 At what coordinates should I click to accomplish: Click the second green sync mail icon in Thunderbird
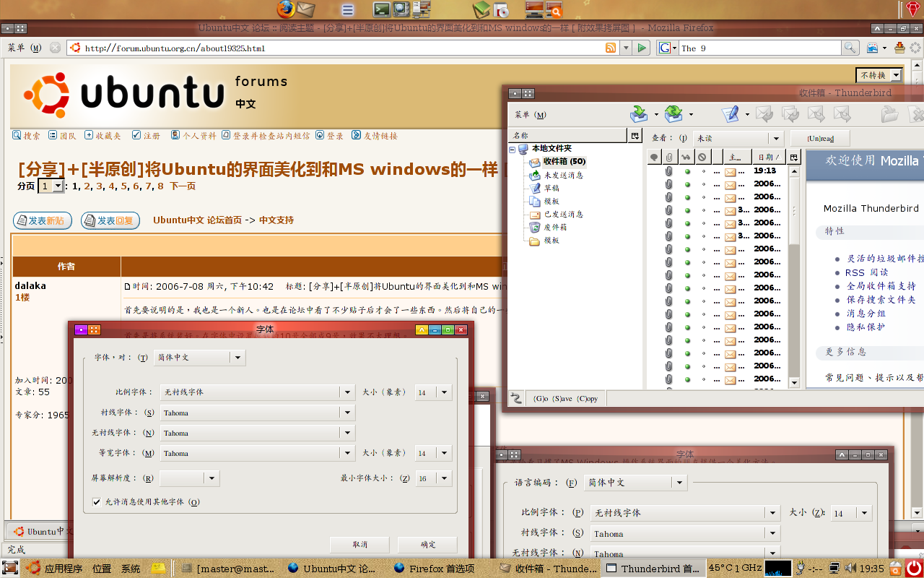coord(674,113)
